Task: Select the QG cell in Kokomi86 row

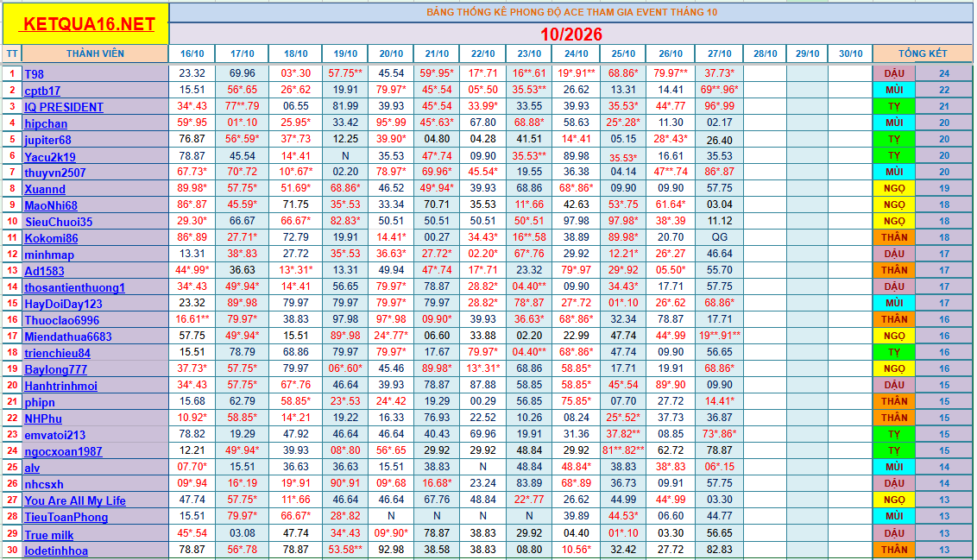Action: coord(719,237)
